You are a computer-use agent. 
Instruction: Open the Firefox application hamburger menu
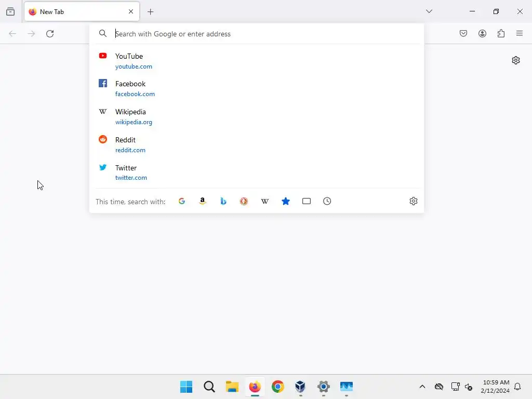(x=519, y=33)
